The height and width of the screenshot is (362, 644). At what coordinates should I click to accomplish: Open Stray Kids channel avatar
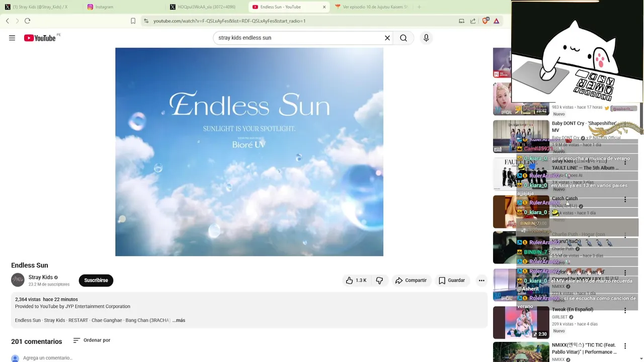click(x=18, y=280)
